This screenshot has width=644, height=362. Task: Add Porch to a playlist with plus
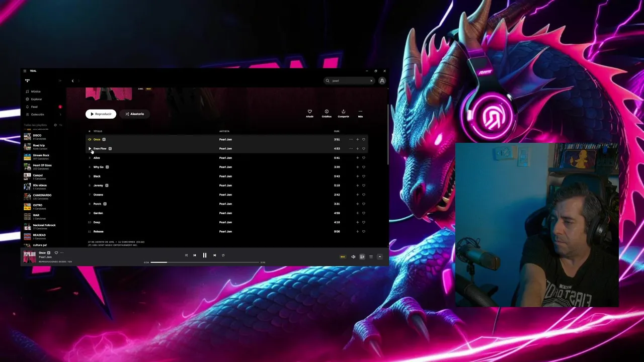pyautogui.click(x=357, y=204)
